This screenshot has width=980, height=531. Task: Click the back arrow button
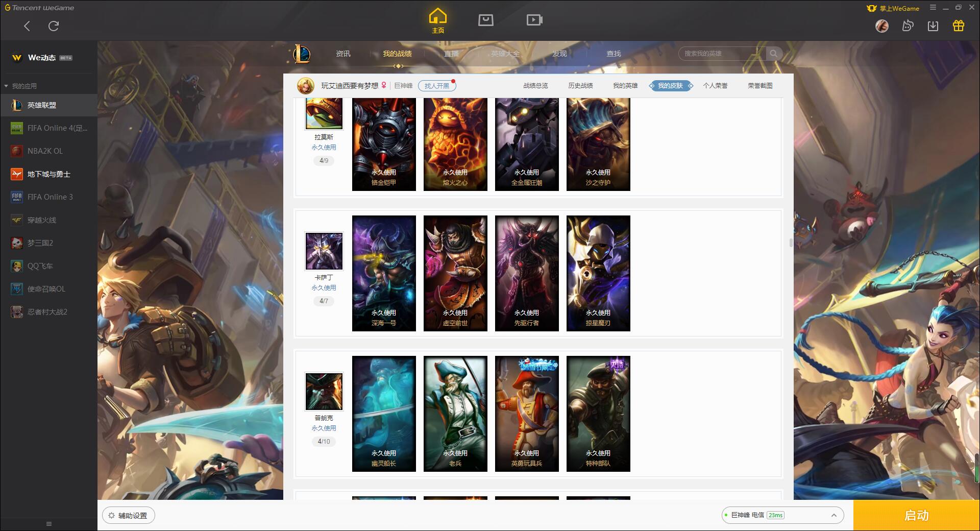(x=27, y=26)
